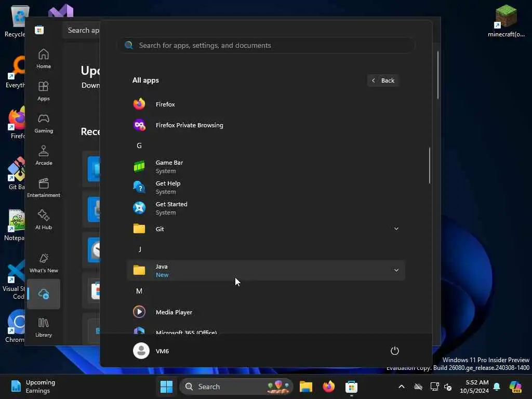
Task: Go to Home in Microsoft Store sidebar
Action: pos(44,59)
